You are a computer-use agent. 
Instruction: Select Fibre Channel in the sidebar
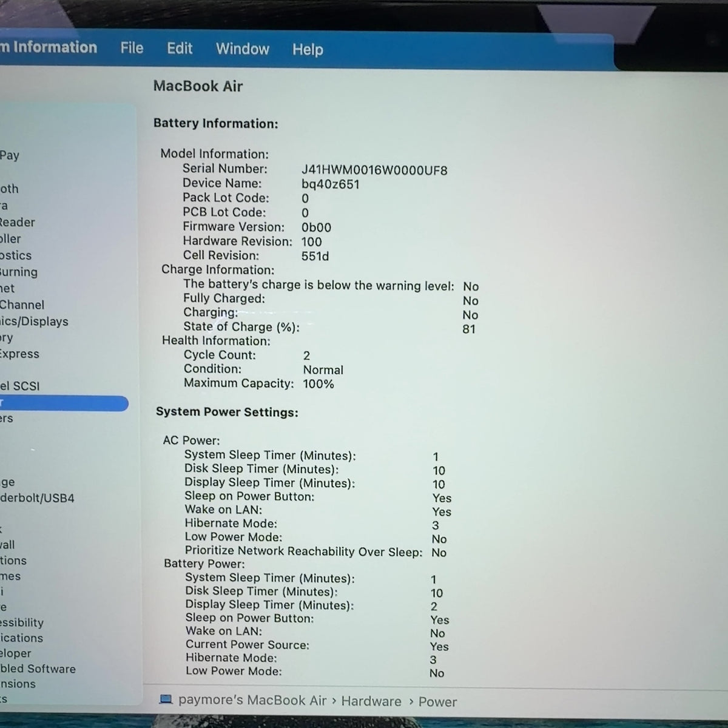(22, 305)
